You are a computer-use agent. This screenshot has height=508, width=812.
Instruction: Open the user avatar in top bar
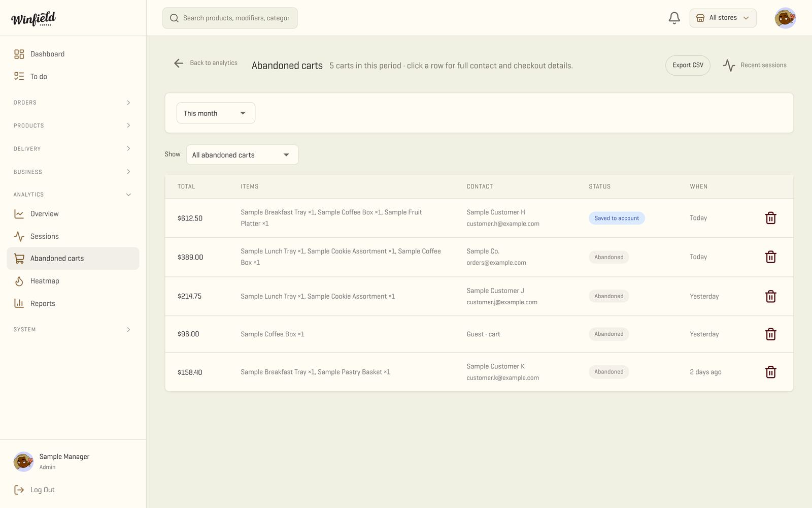coord(785,18)
